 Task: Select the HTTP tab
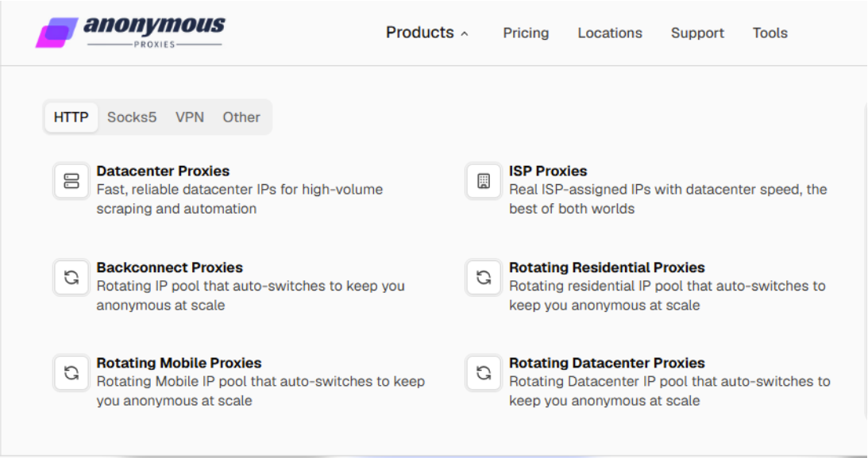click(x=71, y=117)
